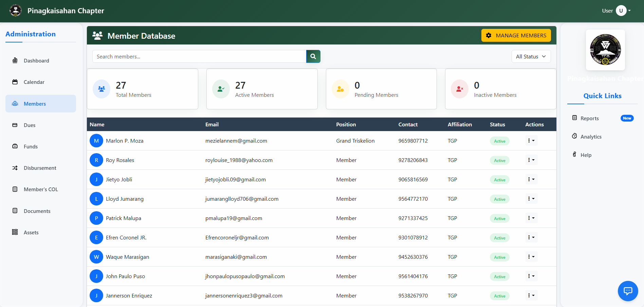644x307 pixels.
Task: Open actions dropdown for Patrick Malupa
Action: coord(531,218)
